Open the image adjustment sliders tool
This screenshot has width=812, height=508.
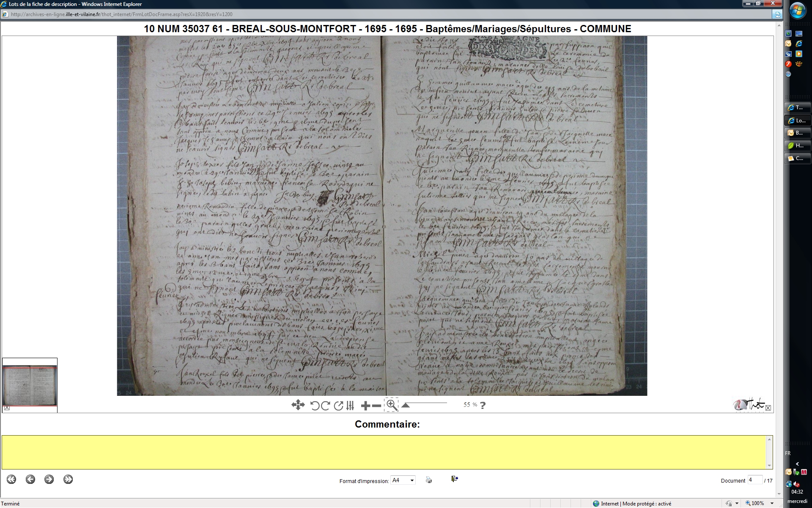(350, 406)
